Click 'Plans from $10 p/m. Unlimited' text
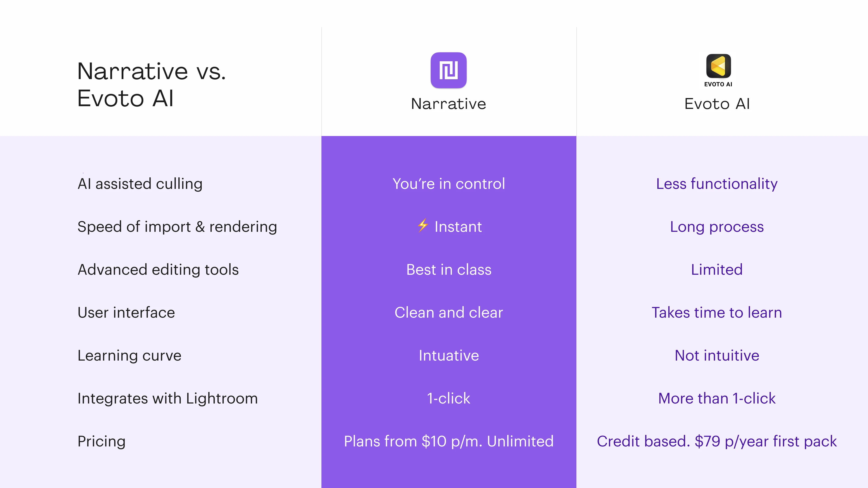The width and height of the screenshot is (868, 488). [449, 441]
